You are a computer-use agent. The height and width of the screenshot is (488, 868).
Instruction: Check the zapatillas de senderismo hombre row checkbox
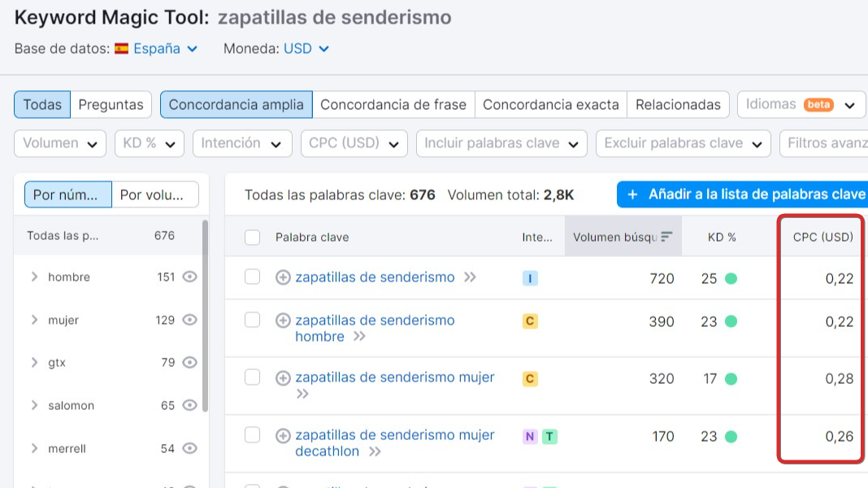point(252,320)
